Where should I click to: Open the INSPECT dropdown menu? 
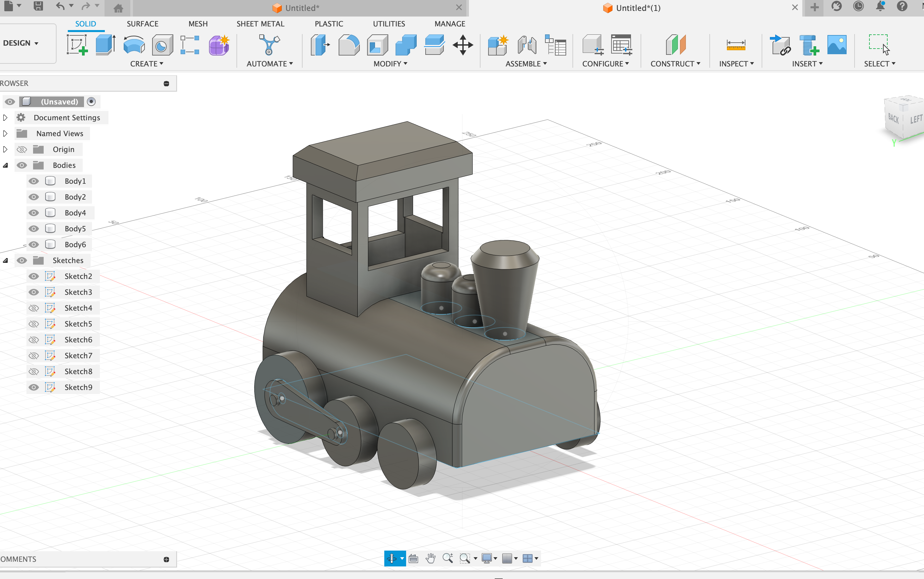point(736,63)
